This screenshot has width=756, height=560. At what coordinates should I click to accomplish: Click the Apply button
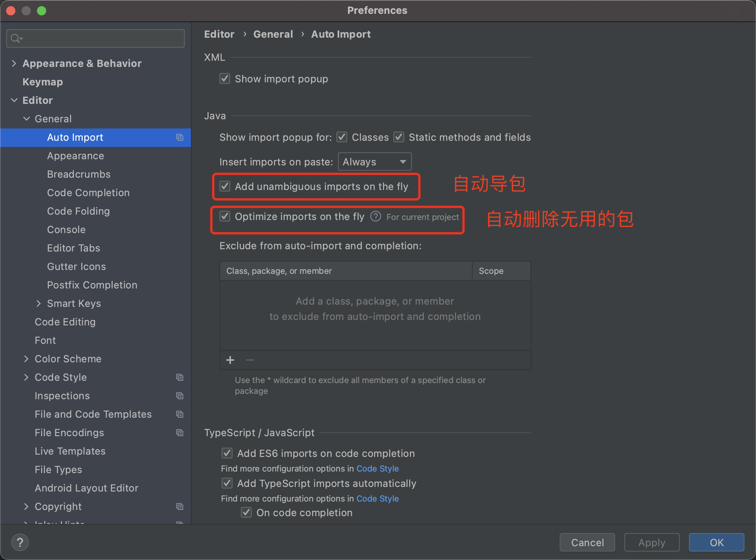click(651, 542)
